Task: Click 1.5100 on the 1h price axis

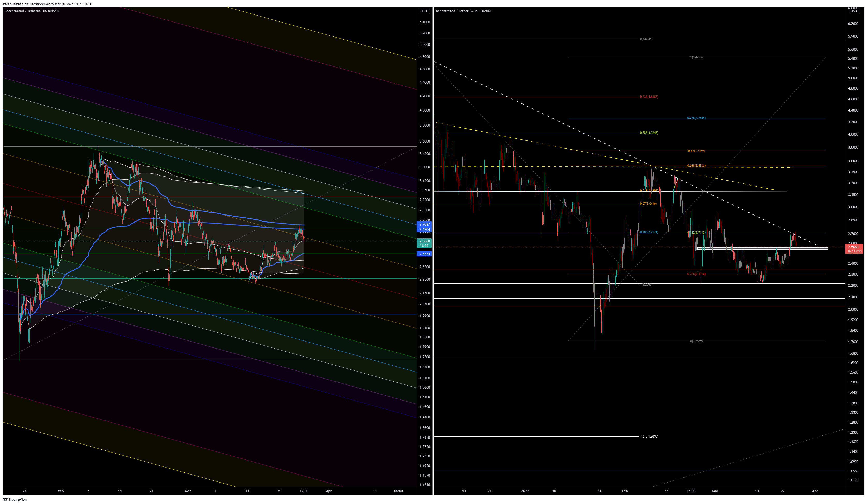Action: tap(424, 397)
